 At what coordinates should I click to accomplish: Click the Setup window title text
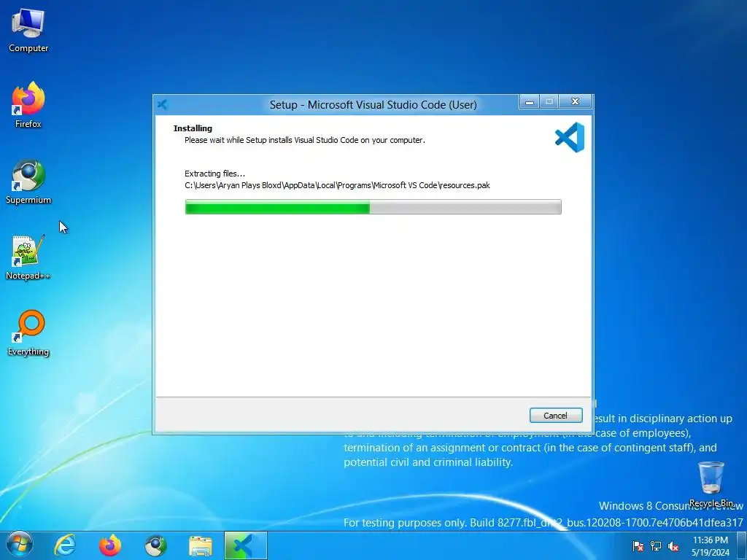coord(373,105)
